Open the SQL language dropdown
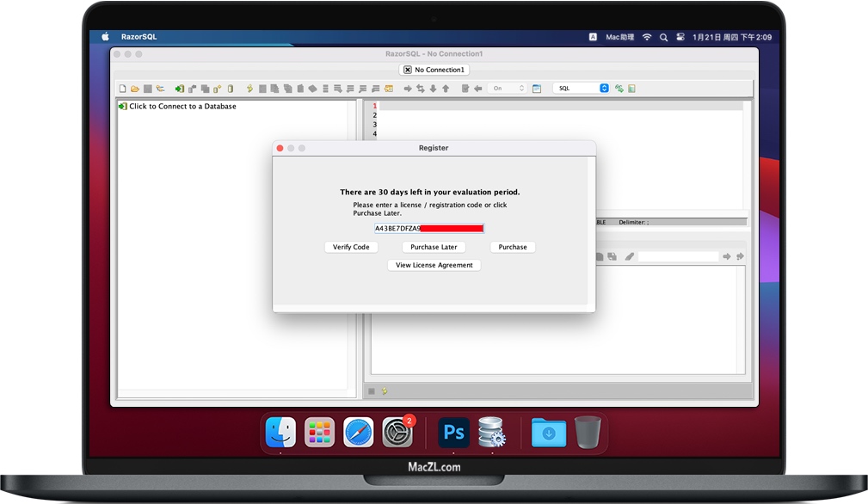Image resolution: width=868 pixels, height=504 pixels. 582,89
